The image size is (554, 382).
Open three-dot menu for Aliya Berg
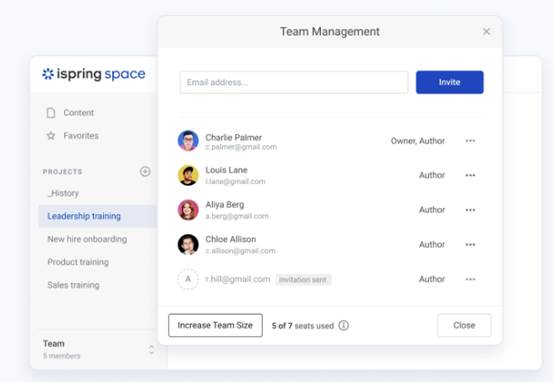pos(470,210)
